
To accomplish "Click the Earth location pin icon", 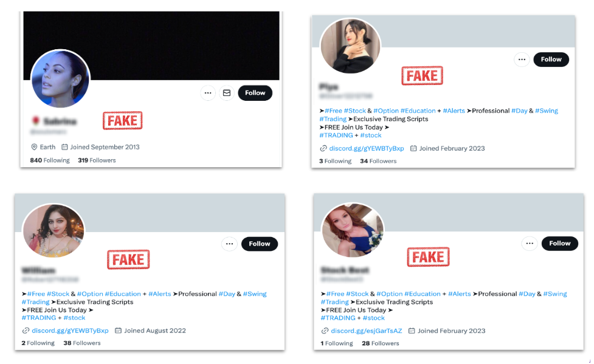I will click(x=33, y=146).
